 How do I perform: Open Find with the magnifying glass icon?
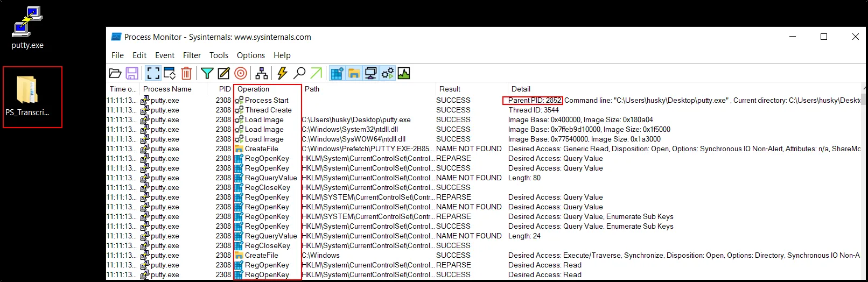coord(299,73)
